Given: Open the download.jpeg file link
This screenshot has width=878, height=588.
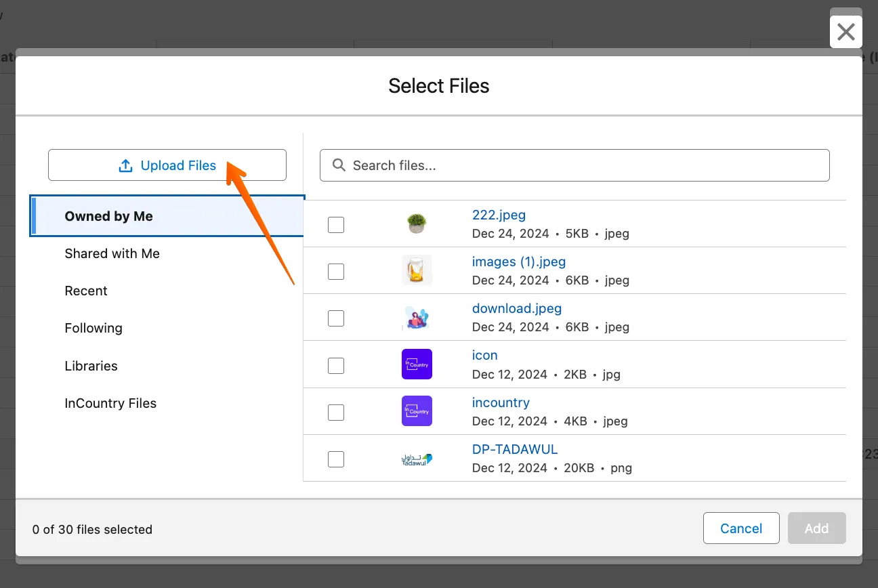Looking at the screenshot, I should (516, 309).
